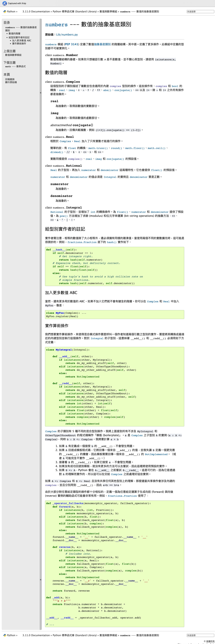Screen dimensions: 215x644
Task: Open the round() link
Action: (116, 148)
